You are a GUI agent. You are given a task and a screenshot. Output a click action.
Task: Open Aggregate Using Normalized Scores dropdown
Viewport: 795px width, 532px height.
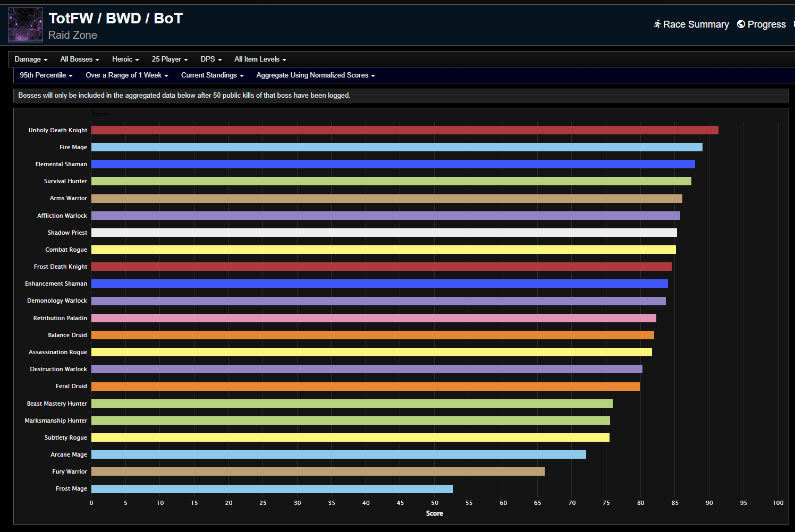point(316,75)
